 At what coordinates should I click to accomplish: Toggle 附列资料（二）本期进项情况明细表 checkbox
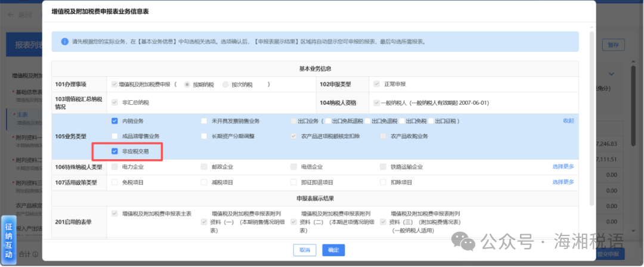click(293, 222)
